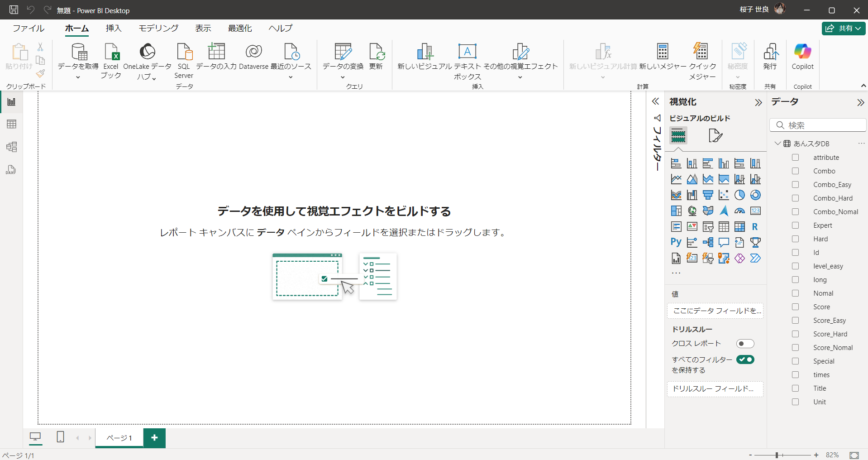Select the line chart visual
The height and width of the screenshot is (460, 868).
676,179
